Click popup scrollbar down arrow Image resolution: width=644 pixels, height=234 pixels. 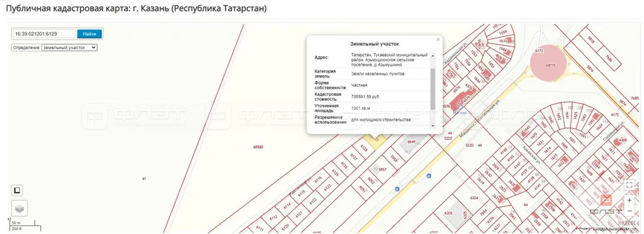pyautogui.click(x=432, y=126)
